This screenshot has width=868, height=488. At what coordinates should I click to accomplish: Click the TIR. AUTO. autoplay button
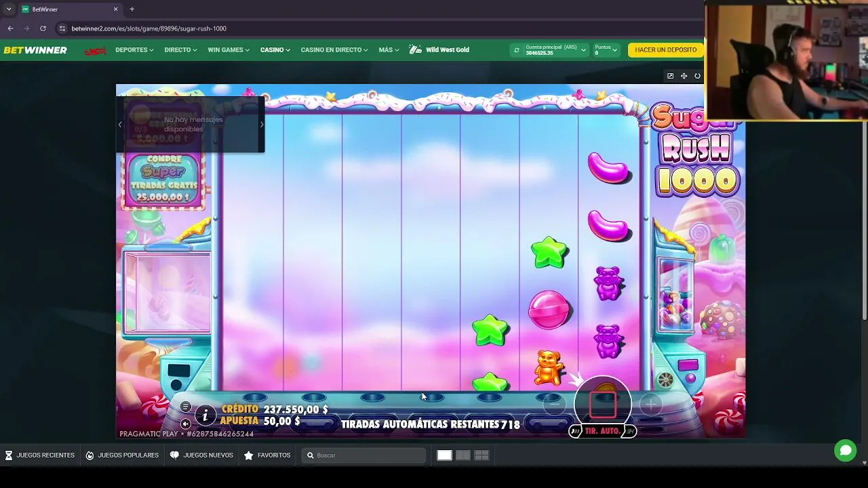tap(602, 431)
